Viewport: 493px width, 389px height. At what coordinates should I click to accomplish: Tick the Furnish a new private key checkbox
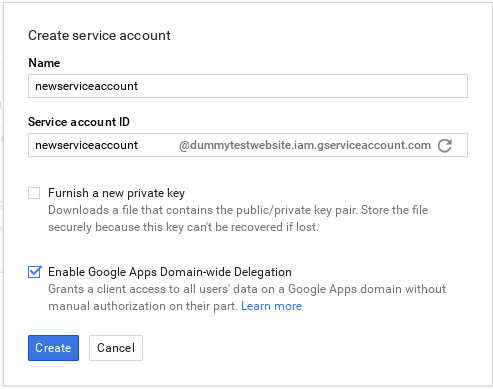pos(34,193)
